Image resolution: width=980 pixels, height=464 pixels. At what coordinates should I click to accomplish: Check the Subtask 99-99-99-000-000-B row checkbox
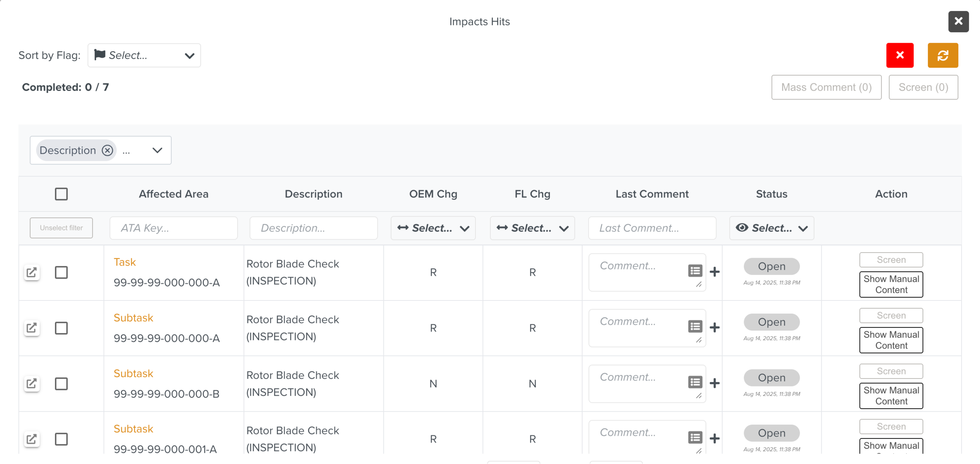click(61, 383)
